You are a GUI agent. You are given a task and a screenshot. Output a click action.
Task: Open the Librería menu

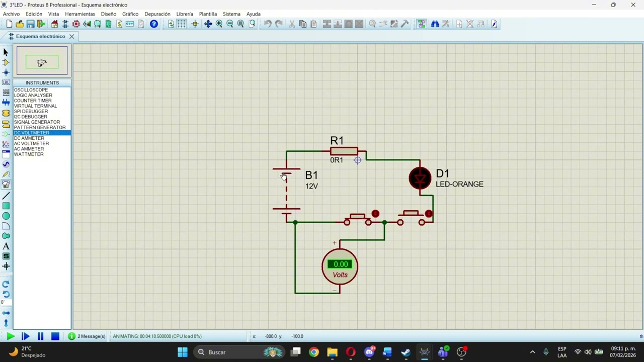[x=185, y=14]
